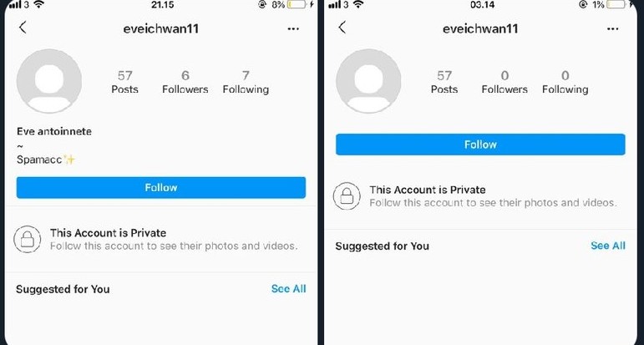Tap the default avatar on the right profile
Screen dimensions: 644x345
(368, 81)
